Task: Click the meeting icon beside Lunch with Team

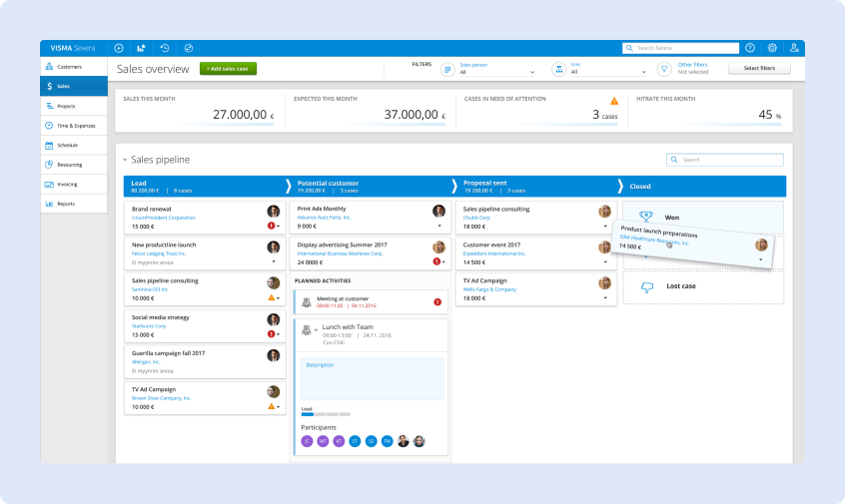Action: [x=306, y=330]
